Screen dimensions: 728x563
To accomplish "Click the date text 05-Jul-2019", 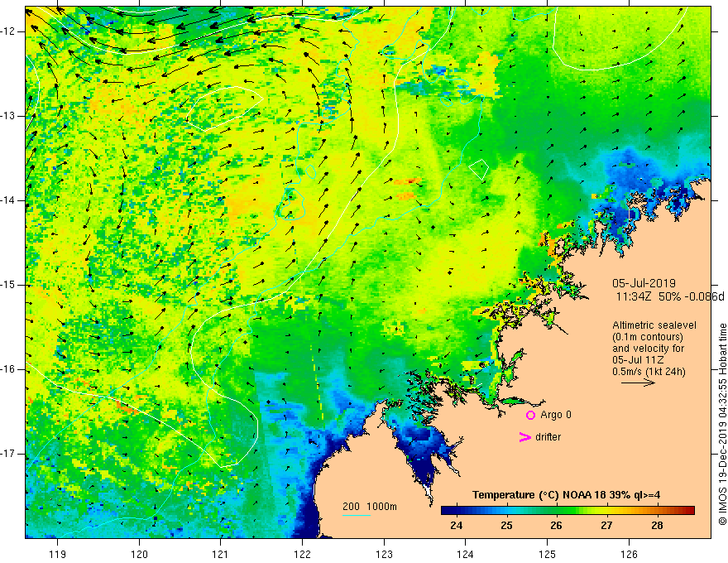I will (644, 283).
